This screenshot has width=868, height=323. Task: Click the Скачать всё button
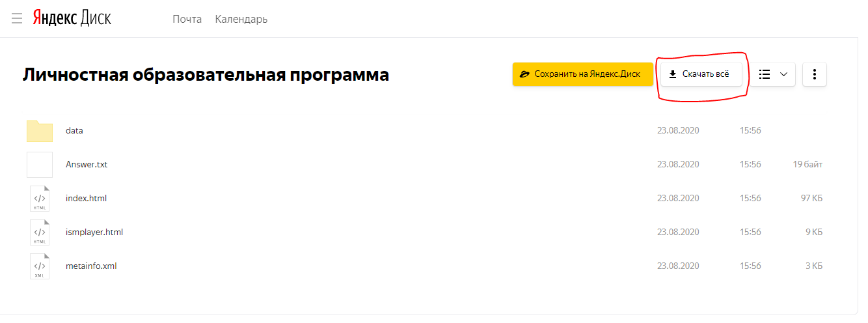pos(701,74)
